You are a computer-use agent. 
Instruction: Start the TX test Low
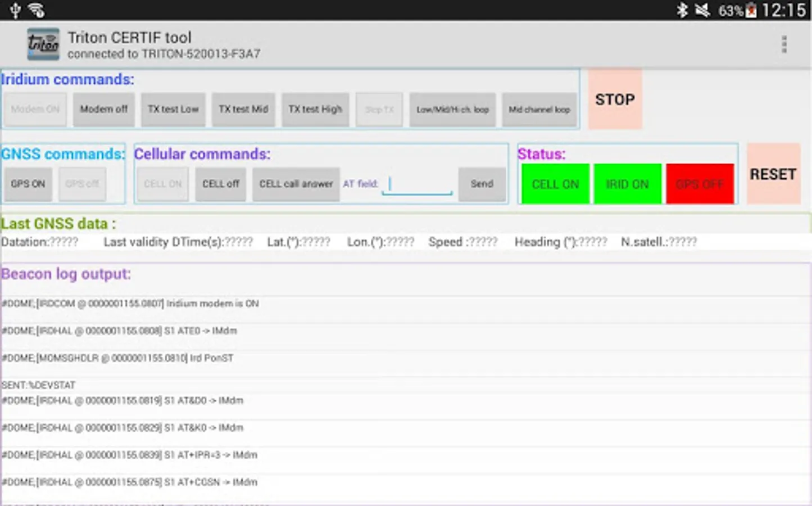[x=173, y=109]
